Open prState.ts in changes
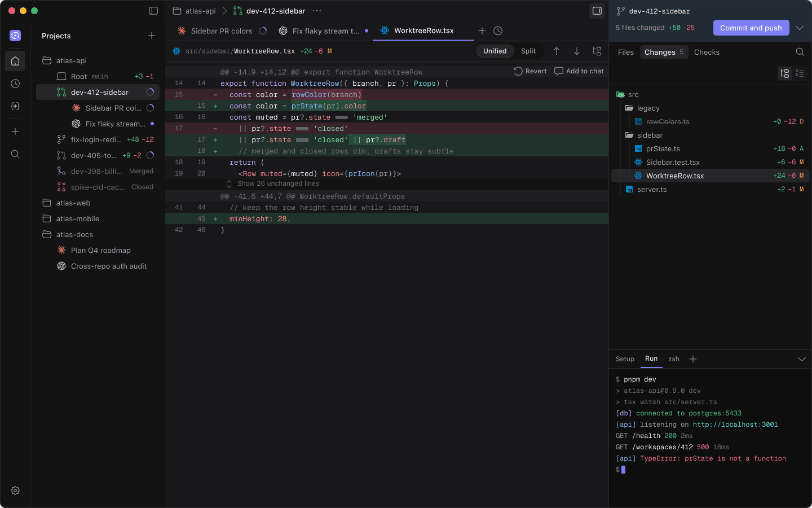This screenshot has height=508, width=812. tap(710, 148)
